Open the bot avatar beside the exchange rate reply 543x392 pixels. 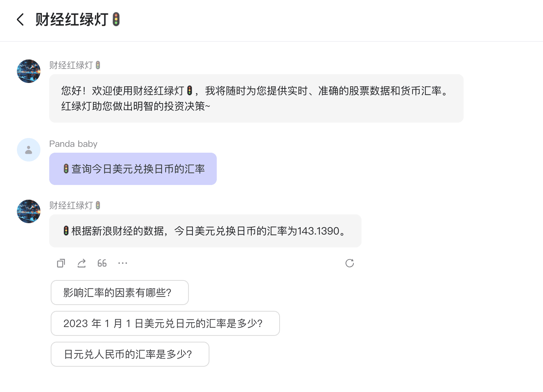point(29,211)
